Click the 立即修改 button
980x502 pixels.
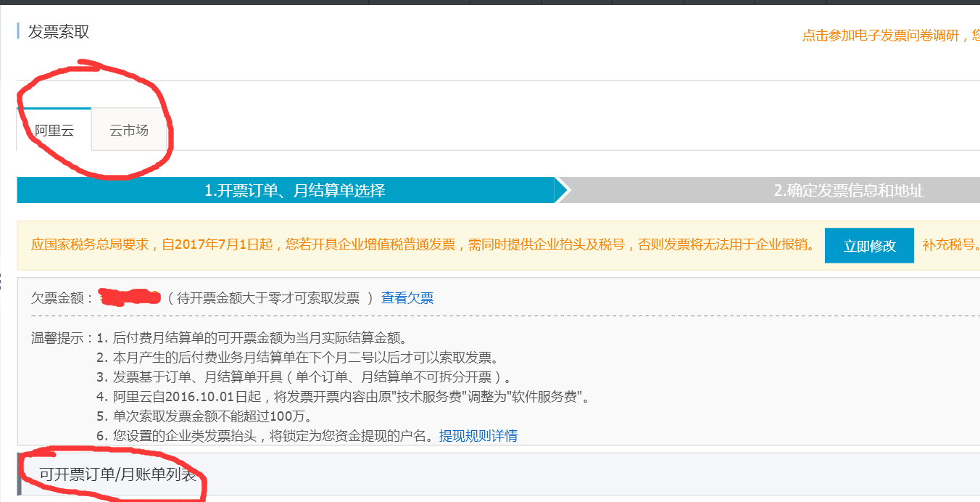tap(869, 245)
